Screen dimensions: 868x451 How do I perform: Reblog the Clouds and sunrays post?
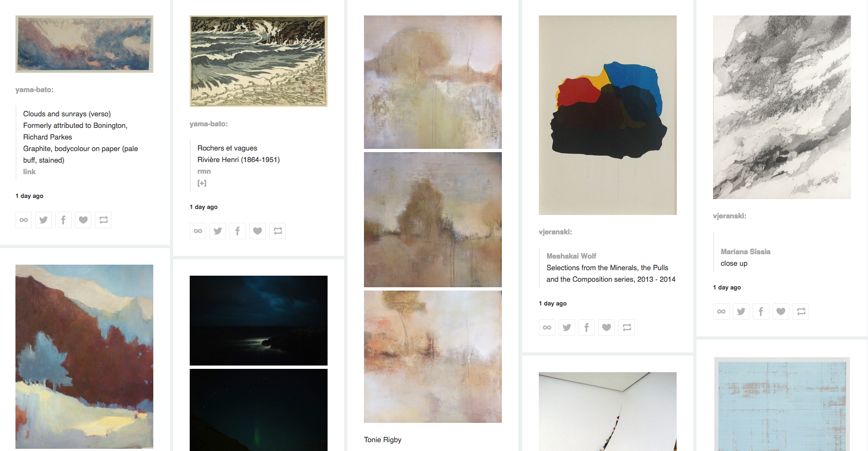[x=103, y=220]
